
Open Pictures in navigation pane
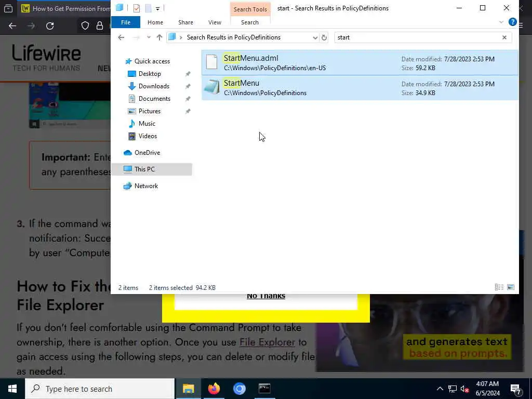149,111
